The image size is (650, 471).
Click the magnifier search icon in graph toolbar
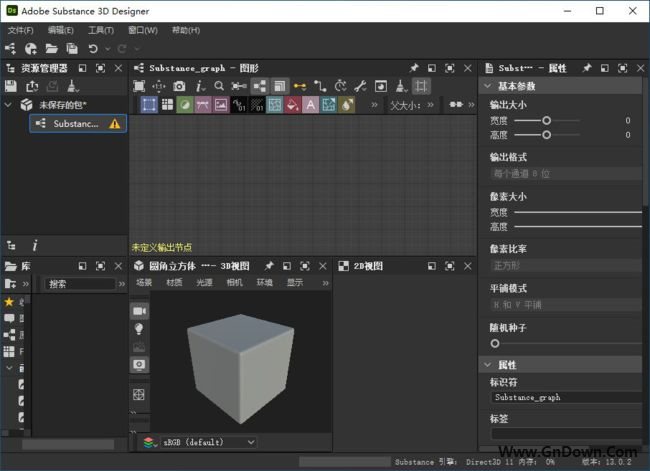(219, 86)
